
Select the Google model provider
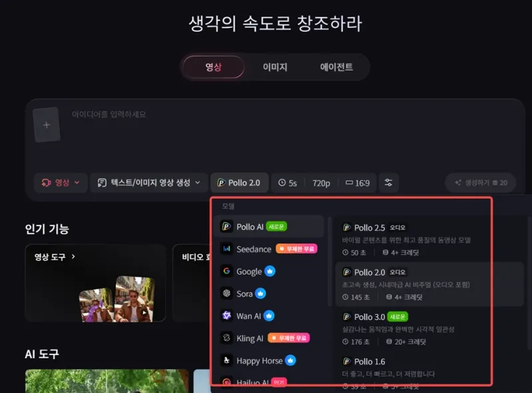point(269,271)
